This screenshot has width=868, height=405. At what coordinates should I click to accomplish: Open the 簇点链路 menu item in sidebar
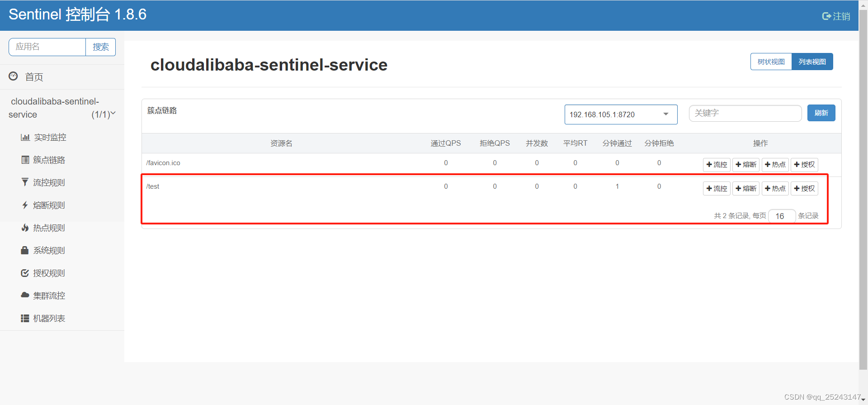(x=49, y=160)
